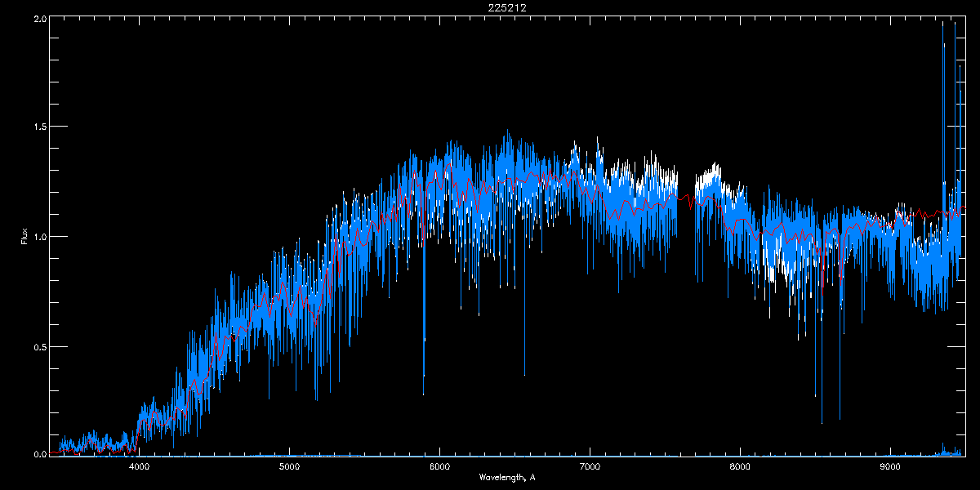Screen dimensions: 980x490
Task: Click the 1.0 y-axis tick label
Action: pyautogui.click(x=40, y=237)
